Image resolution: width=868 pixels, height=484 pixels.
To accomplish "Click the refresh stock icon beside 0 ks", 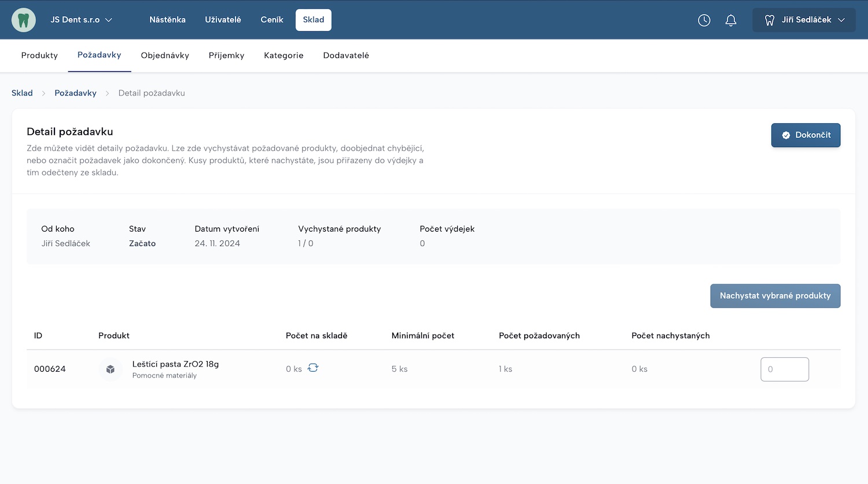I will (x=313, y=368).
